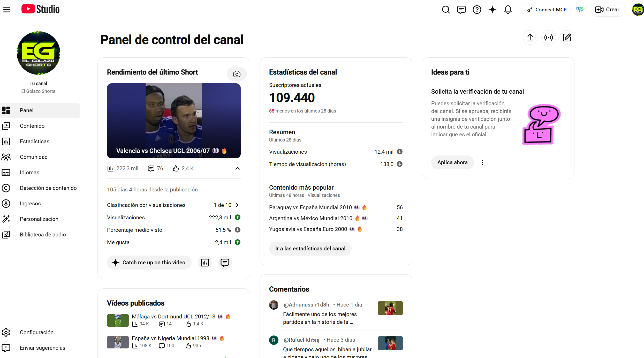Screen dimensions: 644x358
Task: Click the Málaga vs Dortmund video thumbnail
Action: tap(118, 320)
